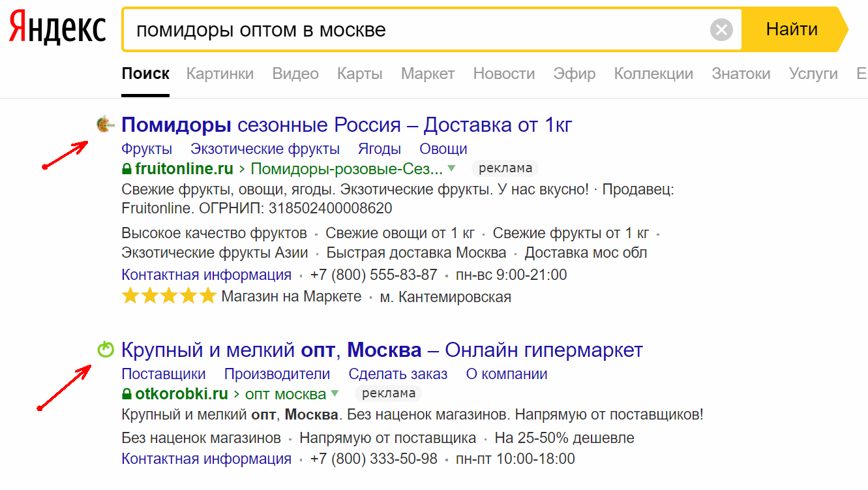
Task: Click the phone number +7 (800) 555-83-87
Action: [374, 275]
